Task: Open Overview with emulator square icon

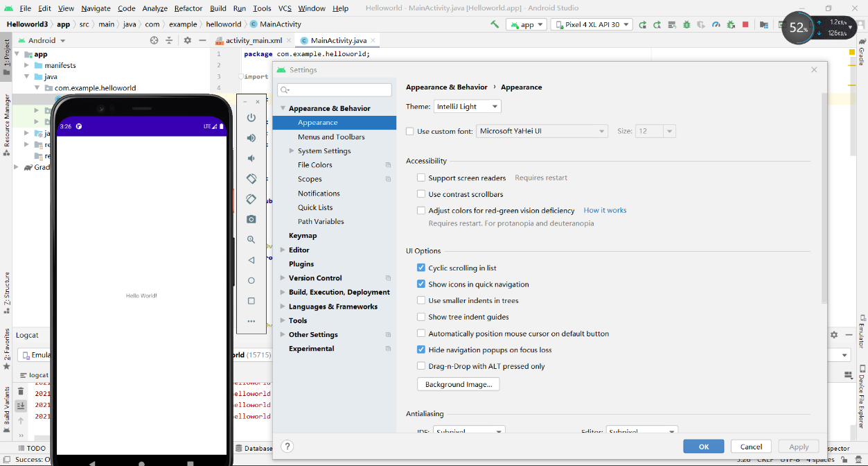Action: pyautogui.click(x=251, y=301)
